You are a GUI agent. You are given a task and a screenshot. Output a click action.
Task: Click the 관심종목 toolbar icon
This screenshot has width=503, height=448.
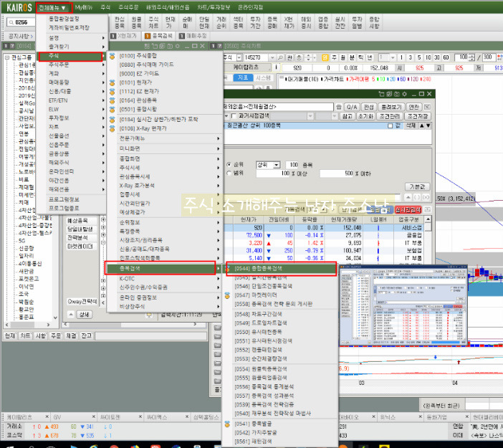(x=120, y=22)
